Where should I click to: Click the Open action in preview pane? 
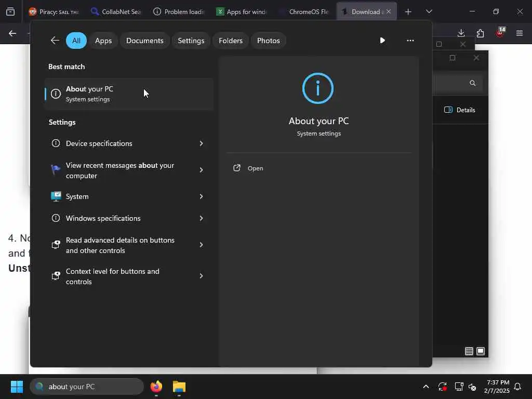248,168
